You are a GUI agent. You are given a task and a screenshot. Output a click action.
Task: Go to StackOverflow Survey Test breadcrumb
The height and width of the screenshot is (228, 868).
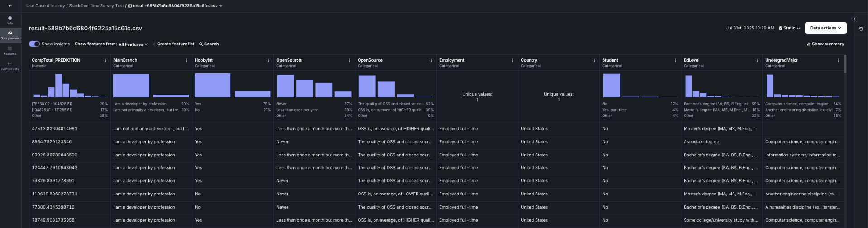pos(96,6)
